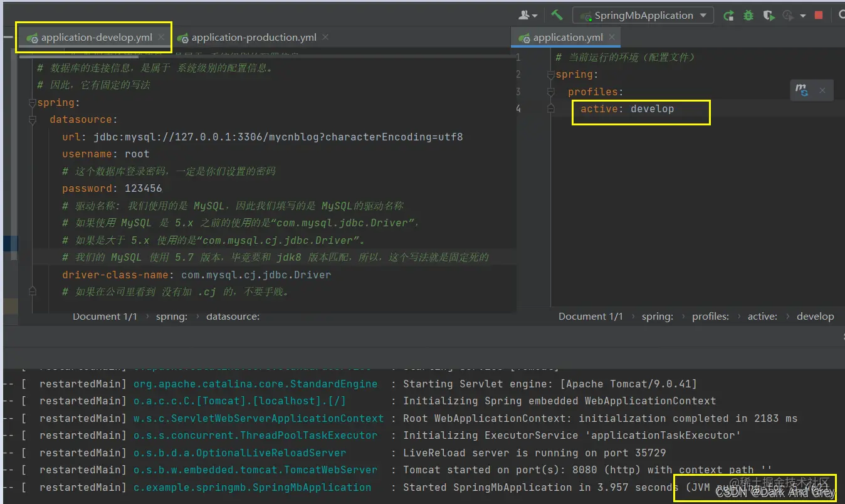
Task: Click 'spring:' breadcrumb under left editor
Action: tap(172, 317)
